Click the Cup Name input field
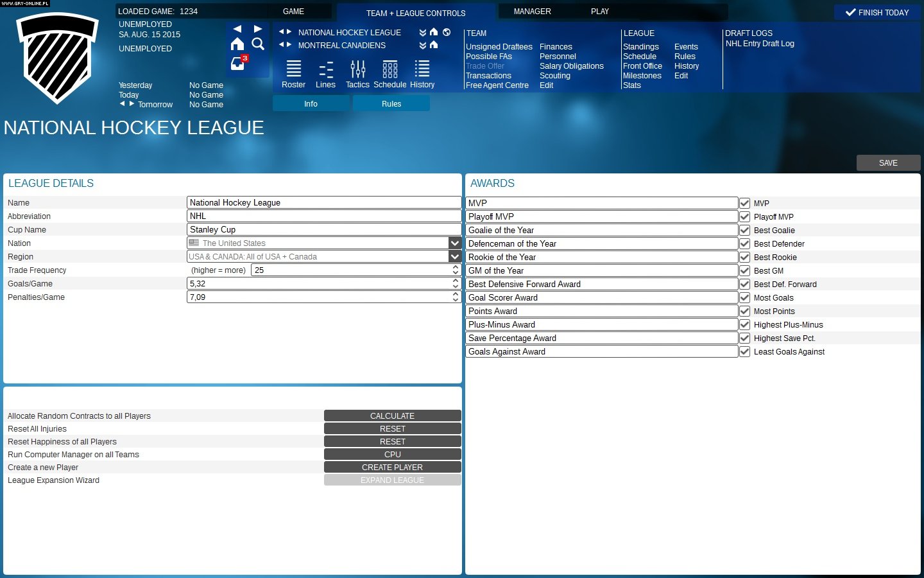 point(324,229)
